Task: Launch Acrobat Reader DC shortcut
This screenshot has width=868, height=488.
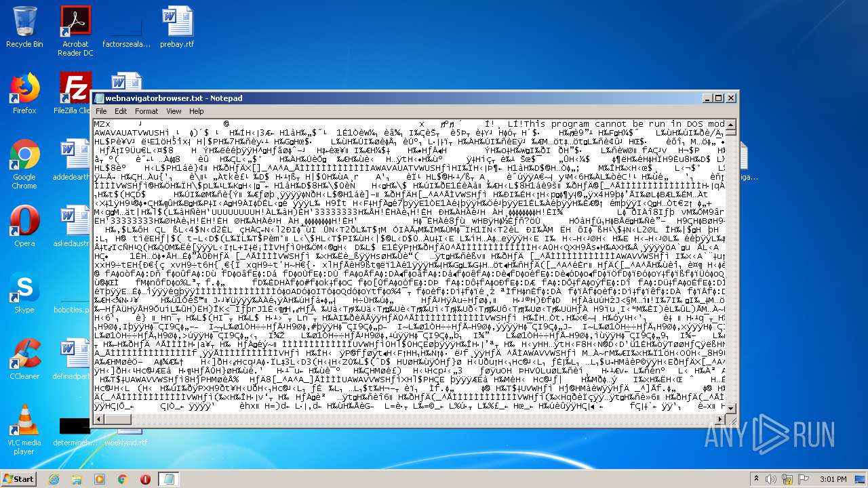Action: pyautogui.click(x=75, y=31)
